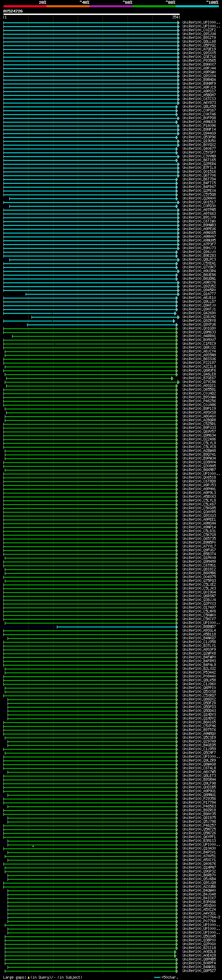Select the UniRef100_Q1HDV3 label

pyautogui.click(x=199, y=714)
